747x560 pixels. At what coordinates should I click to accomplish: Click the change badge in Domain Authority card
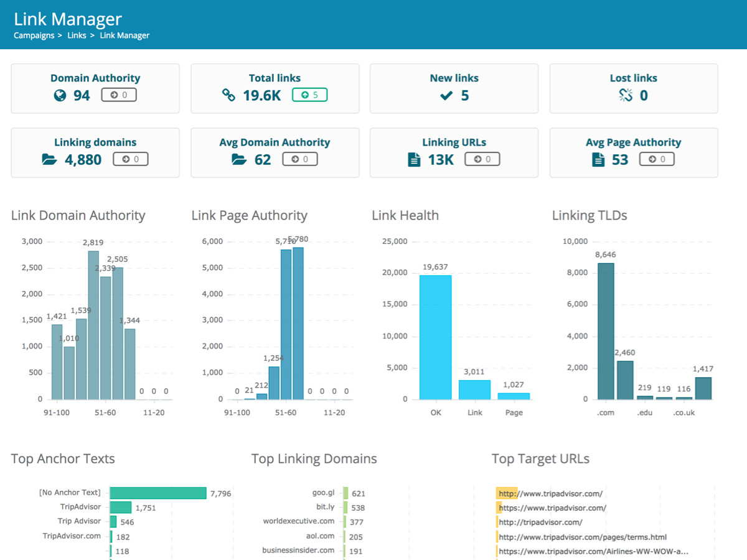point(119,95)
